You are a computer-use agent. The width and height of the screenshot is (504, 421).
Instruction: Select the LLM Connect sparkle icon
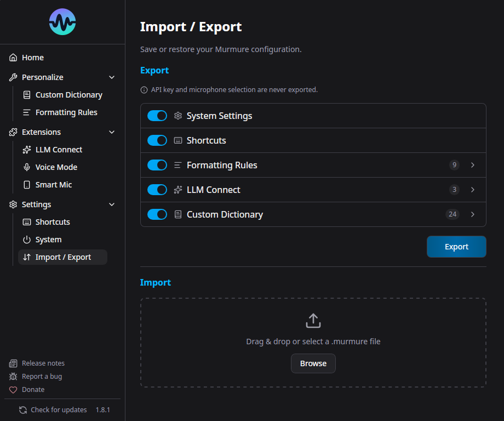[x=177, y=190]
